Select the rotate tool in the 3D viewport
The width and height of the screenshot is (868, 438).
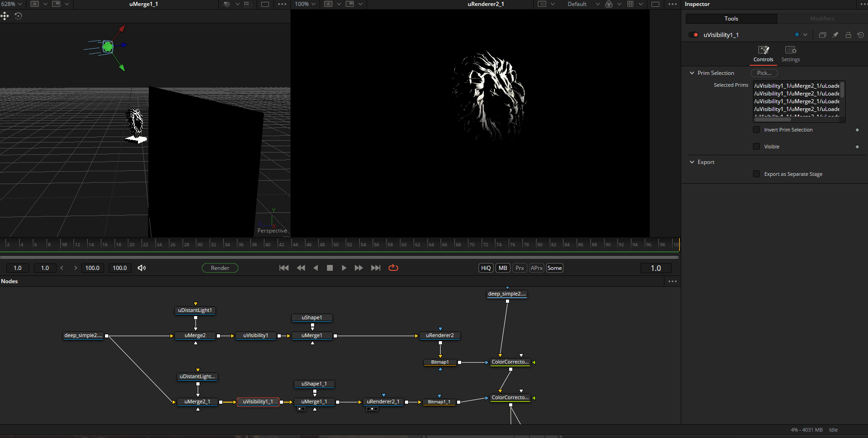tap(18, 16)
